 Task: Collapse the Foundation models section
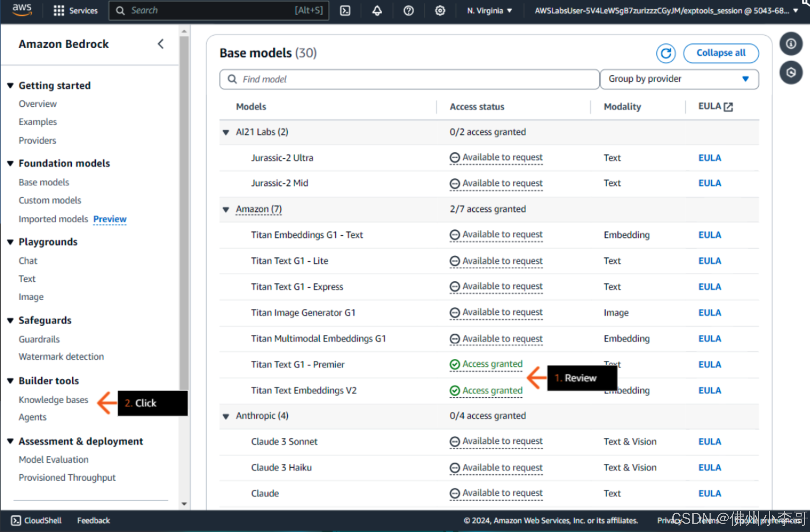10,163
